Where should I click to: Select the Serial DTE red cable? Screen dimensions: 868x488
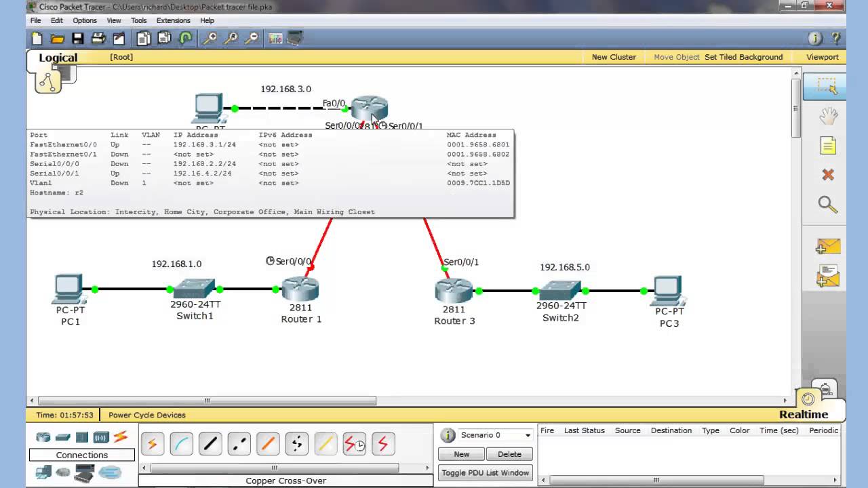[383, 445]
